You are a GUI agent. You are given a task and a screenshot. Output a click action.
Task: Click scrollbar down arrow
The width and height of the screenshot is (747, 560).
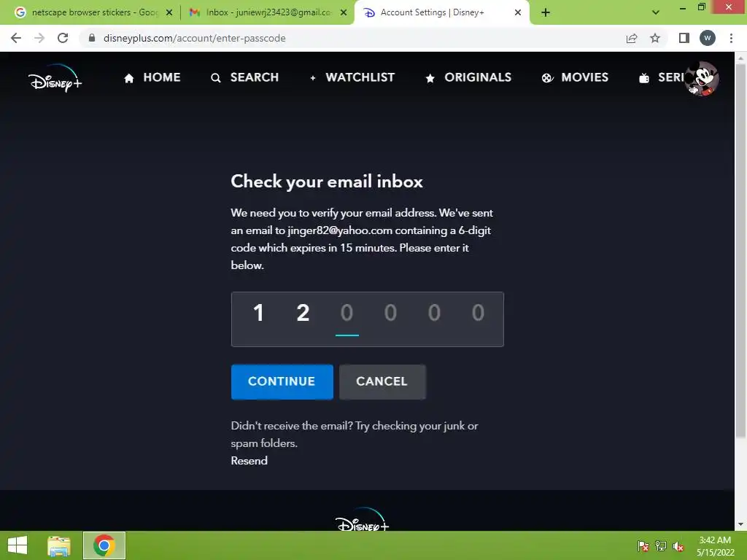coord(740,524)
